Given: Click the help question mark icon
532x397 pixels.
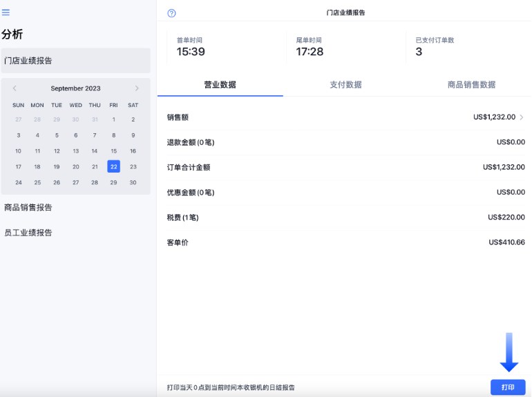Looking at the screenshot, I should pyautogui.click(x=171, y=13).
